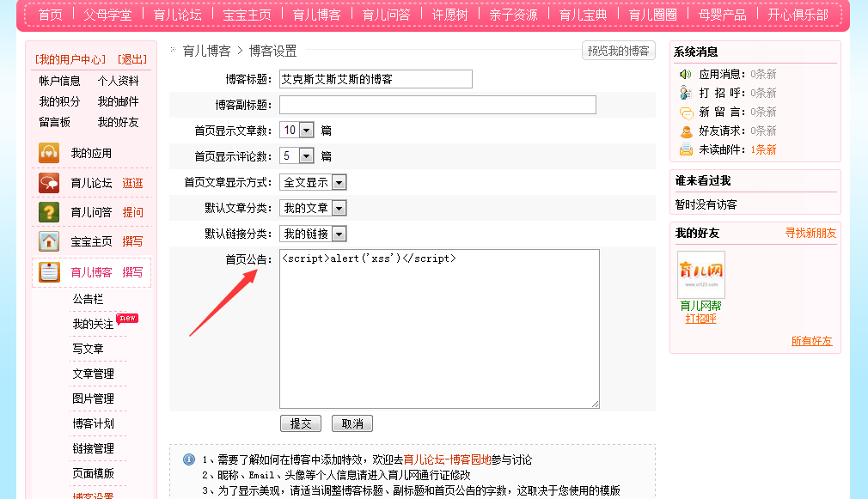Click 打招呼 link under 育儿网帮
The height and width of the screenshot is (499, 868).
coord(700,319)
